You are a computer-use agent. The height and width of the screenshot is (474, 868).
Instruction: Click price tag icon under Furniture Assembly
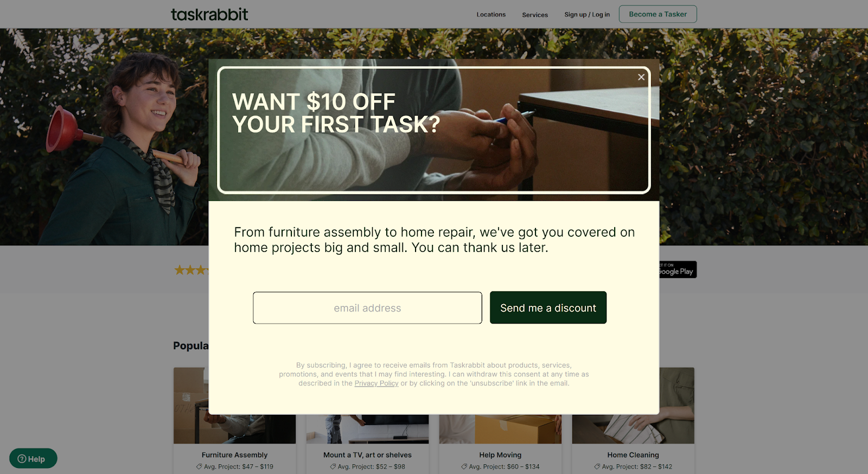click(x=199, y=466)
